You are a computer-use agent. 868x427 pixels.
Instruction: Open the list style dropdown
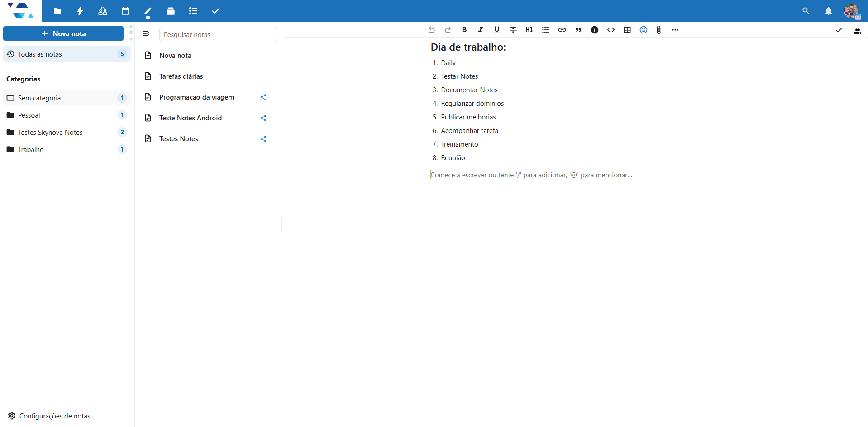tap(545, 30)
